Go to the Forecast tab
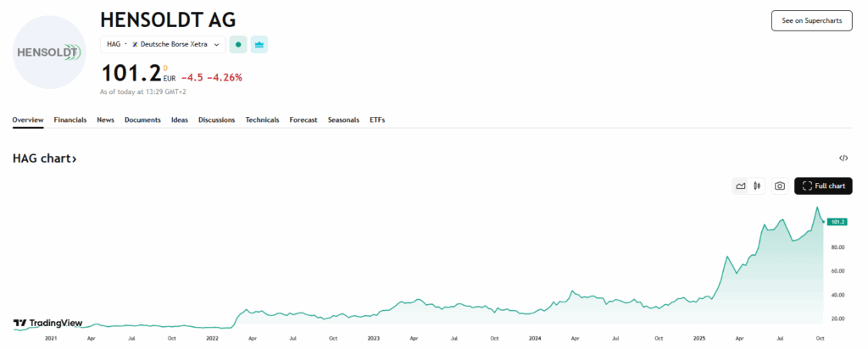Viewport: 868px width, 349px height. click(x=303, y=120)
